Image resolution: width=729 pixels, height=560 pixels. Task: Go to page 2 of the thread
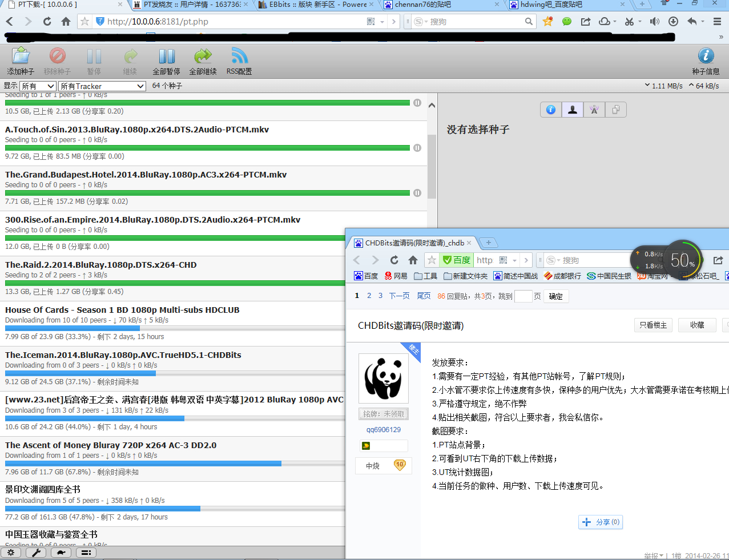point(369,296)
